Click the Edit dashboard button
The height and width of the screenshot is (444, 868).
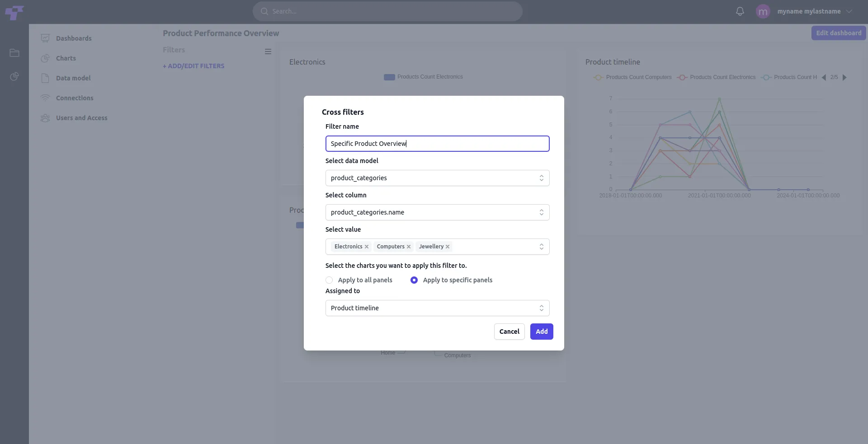tap(839, 33)
